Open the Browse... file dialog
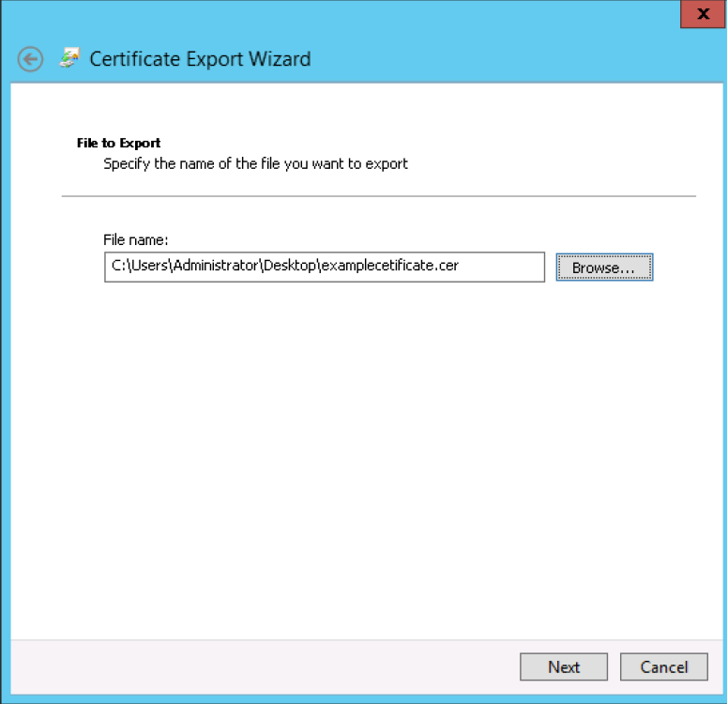Screen dimensions: 728x704 [604, 268]
